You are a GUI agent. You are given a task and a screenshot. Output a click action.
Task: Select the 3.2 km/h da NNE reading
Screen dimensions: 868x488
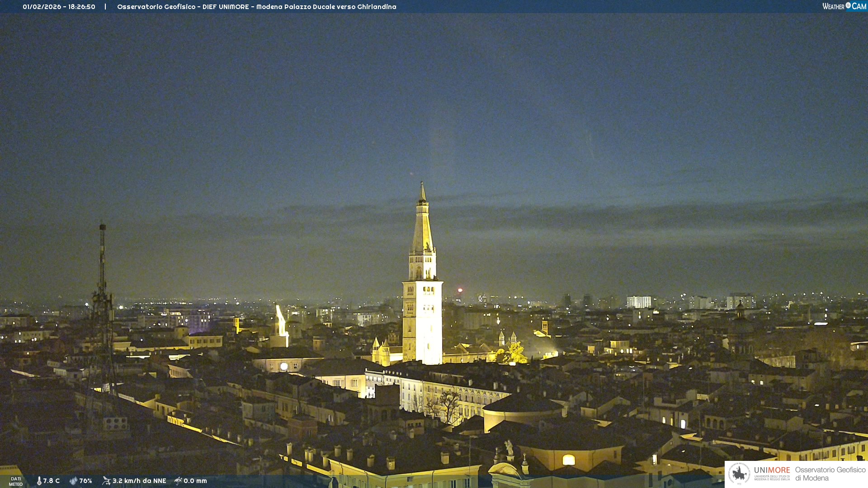pos(139,481)
